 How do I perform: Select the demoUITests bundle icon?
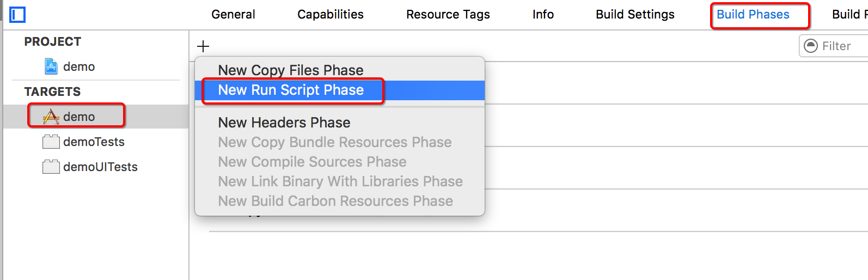51,167
